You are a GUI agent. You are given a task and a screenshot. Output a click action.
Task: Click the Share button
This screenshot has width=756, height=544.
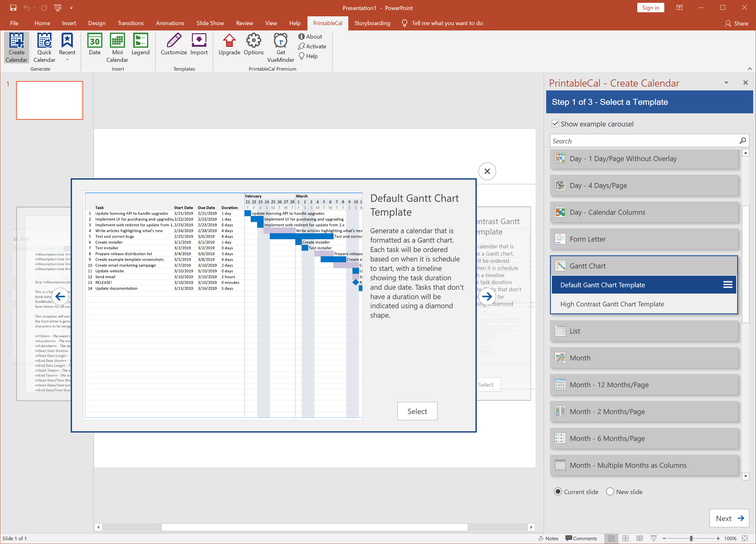pos(736,23)
